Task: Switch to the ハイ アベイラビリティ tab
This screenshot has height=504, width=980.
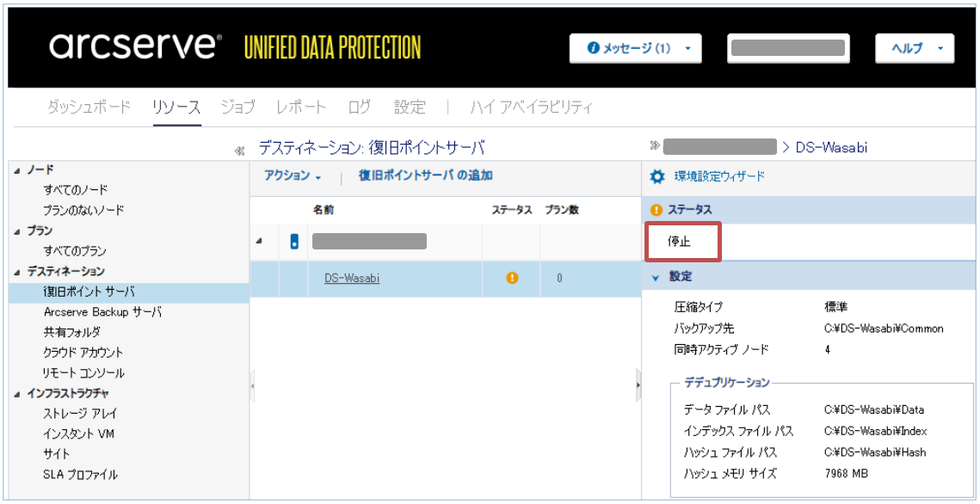Action: point(531,108)
